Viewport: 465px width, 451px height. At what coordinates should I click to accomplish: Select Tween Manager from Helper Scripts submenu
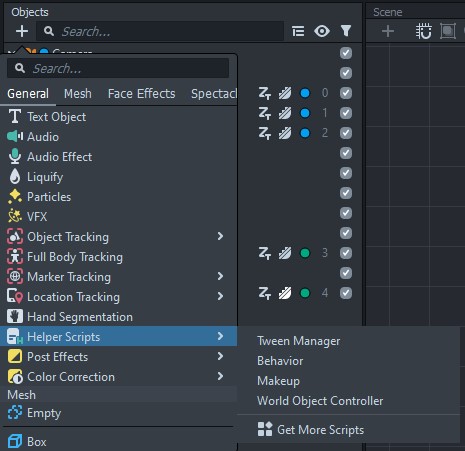[298, 341]
